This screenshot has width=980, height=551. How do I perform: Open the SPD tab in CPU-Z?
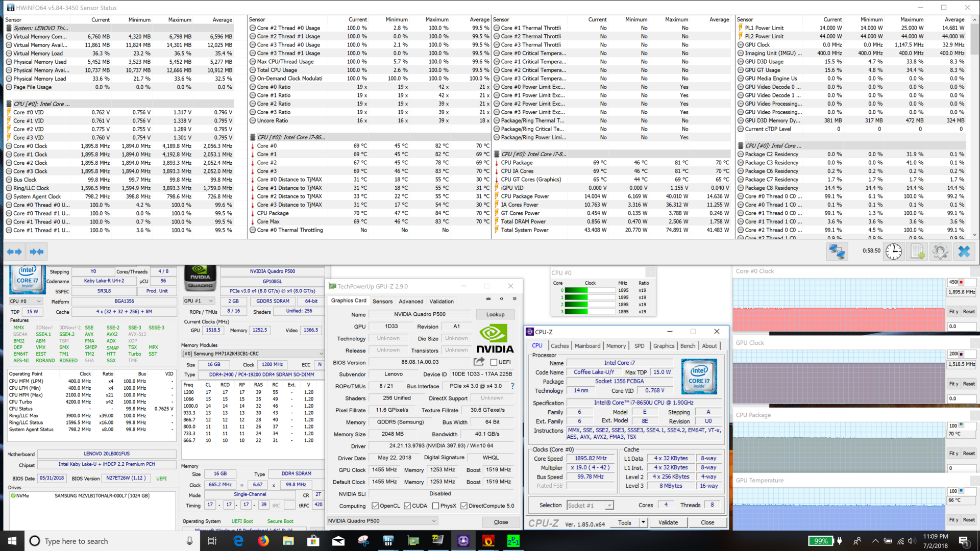coord(639,346)
